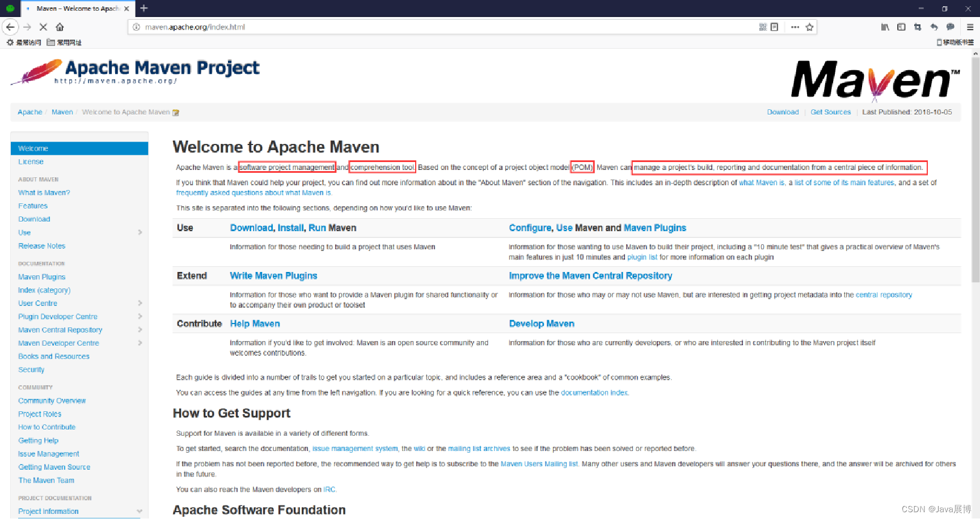Open How to Contribute link
Image resolution: width=980 pixels, height=519 pixels.
click(x=47, y=427)
